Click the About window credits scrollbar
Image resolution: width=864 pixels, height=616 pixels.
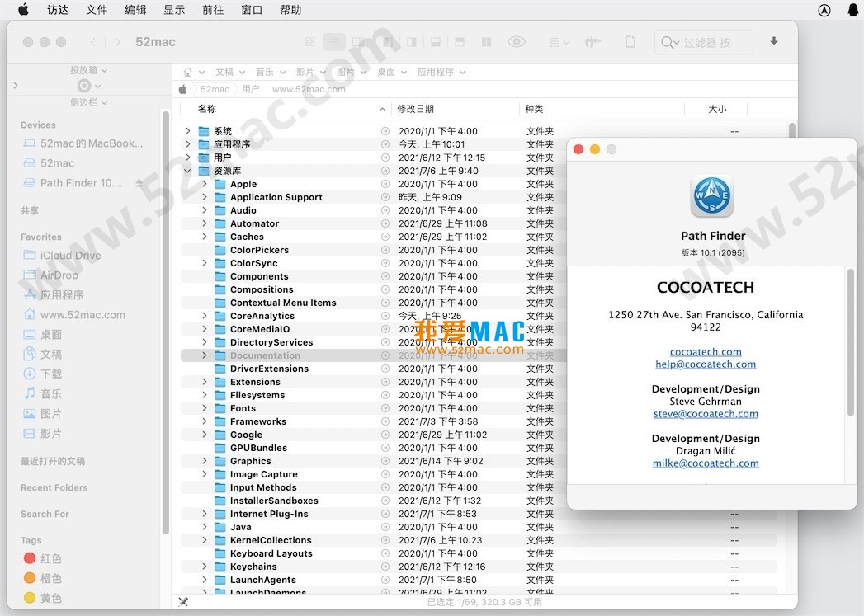click(850, 344)
